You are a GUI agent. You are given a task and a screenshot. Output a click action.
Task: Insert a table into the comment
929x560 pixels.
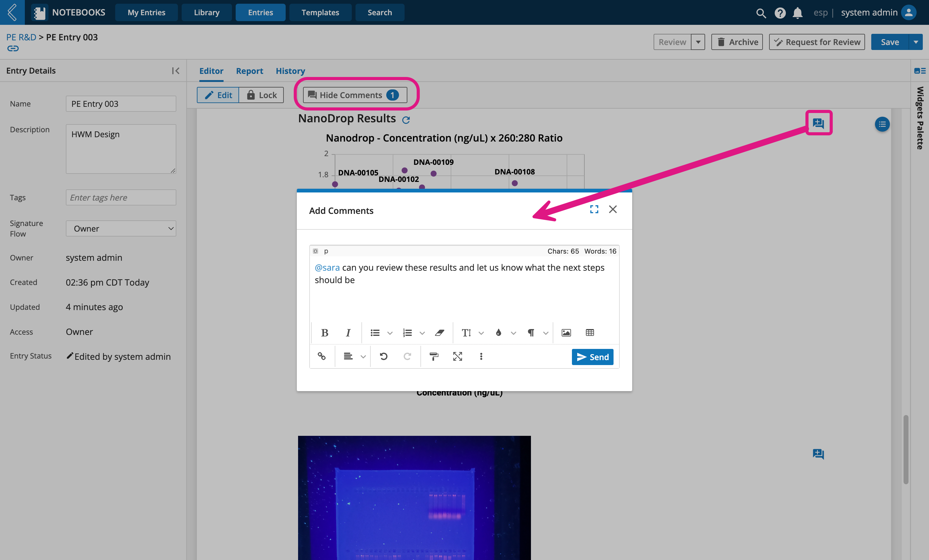click(x=590, y=333)
